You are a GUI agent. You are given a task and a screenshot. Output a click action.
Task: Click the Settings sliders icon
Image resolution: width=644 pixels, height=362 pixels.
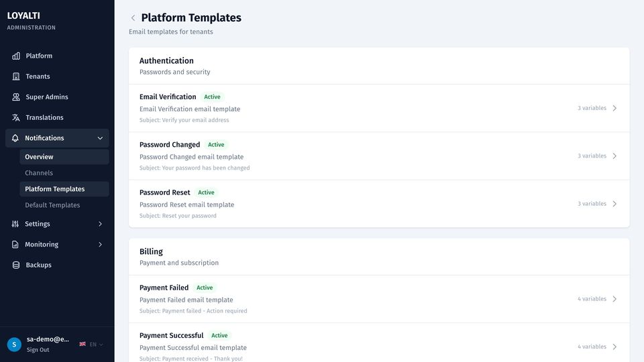pyautogui.click(x=15, y=224)
